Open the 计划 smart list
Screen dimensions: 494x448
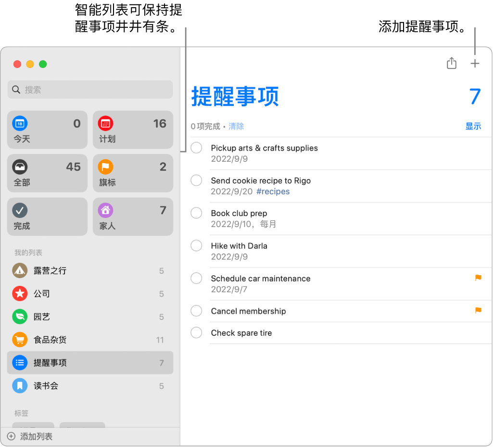[133, 129]
